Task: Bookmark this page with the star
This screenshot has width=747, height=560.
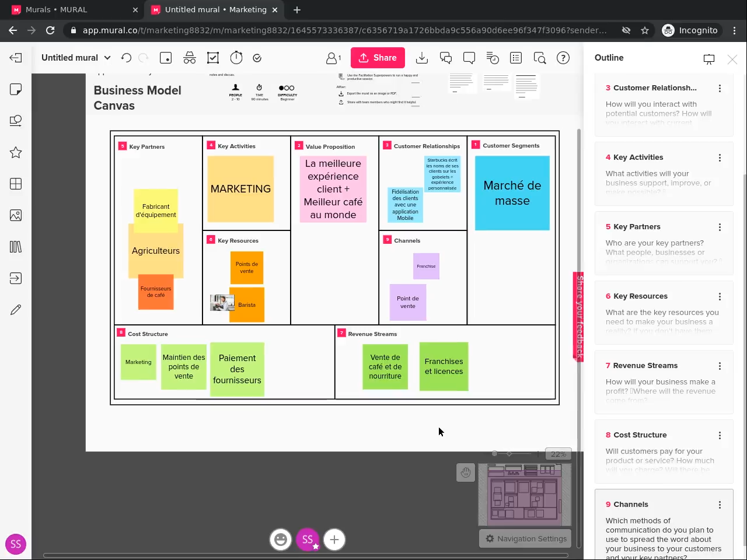Action: [645, 30]
